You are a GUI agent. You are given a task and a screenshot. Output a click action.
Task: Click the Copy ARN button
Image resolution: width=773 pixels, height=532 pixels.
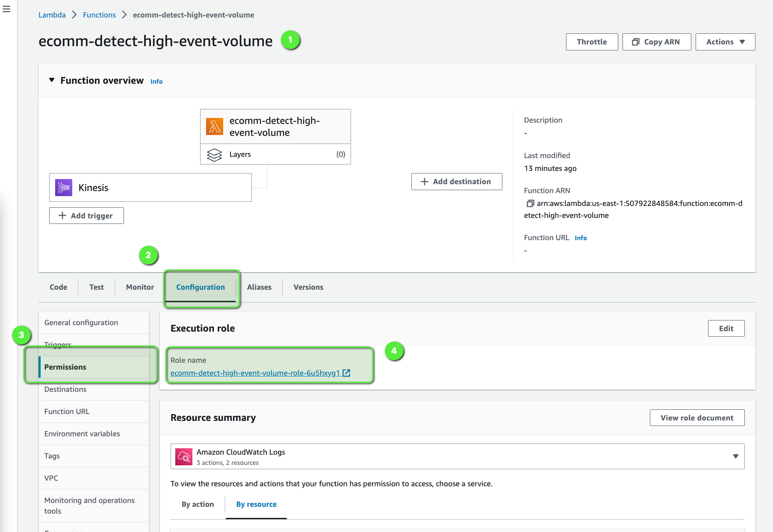(x=657, y=42)
